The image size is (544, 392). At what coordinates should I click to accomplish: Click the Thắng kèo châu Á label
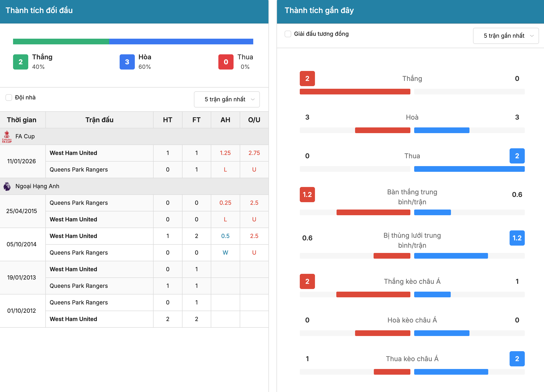click(412, 281)
